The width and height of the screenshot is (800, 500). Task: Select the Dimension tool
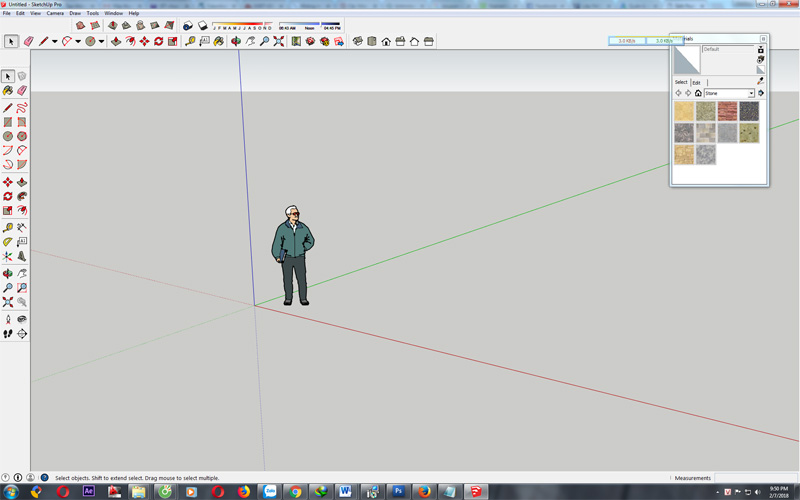(22, 228)
